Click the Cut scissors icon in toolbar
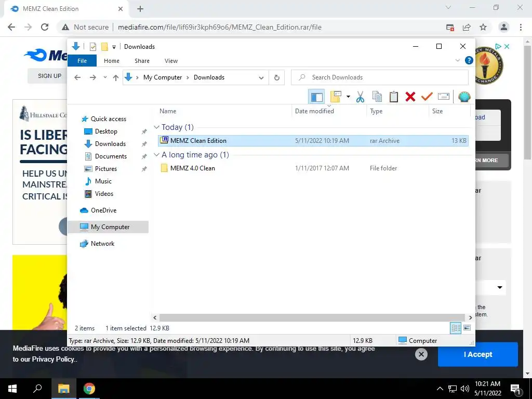 (x=360, y=97)
